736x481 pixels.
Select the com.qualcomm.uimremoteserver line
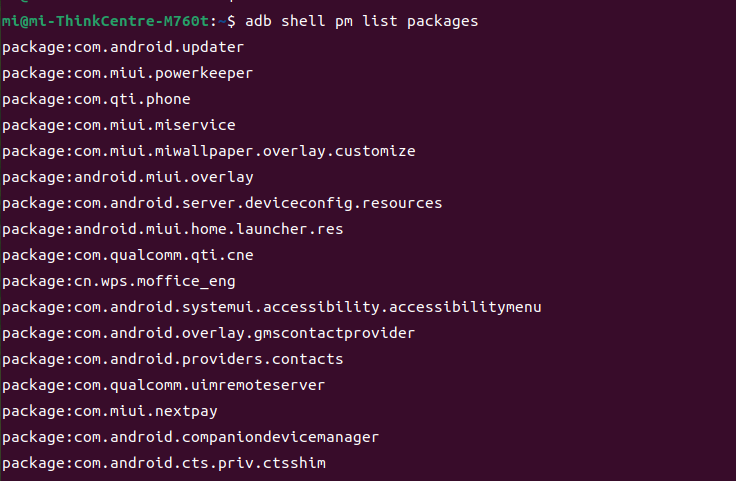coord(163,385)
